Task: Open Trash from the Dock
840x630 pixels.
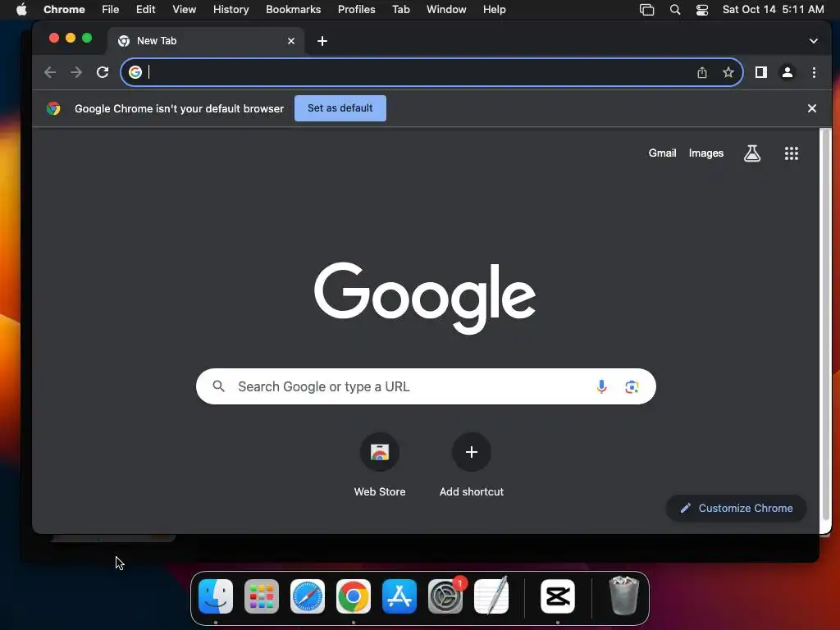Action: pos(624,596)
